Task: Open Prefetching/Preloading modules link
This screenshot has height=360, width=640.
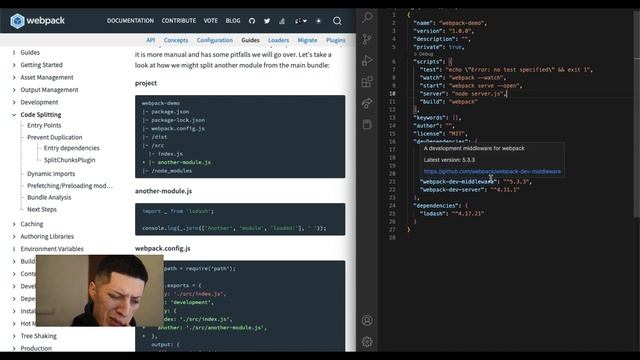Action: (69, 186)
